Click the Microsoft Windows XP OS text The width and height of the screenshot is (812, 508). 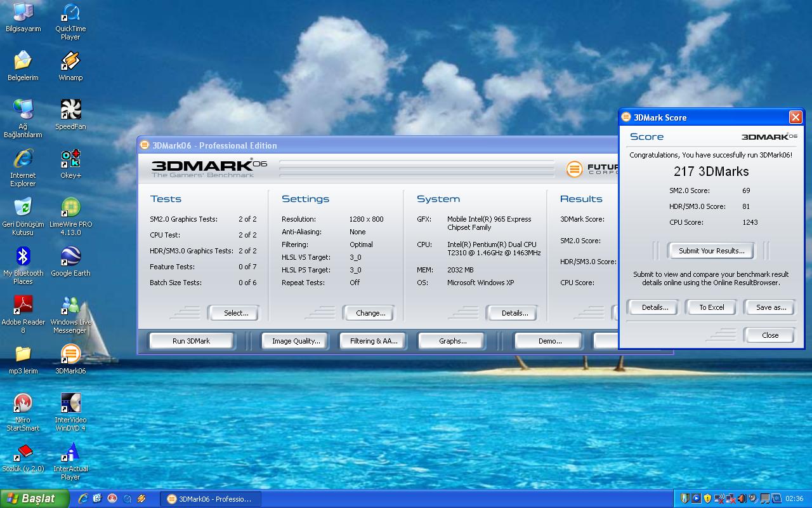click(480, 283)
